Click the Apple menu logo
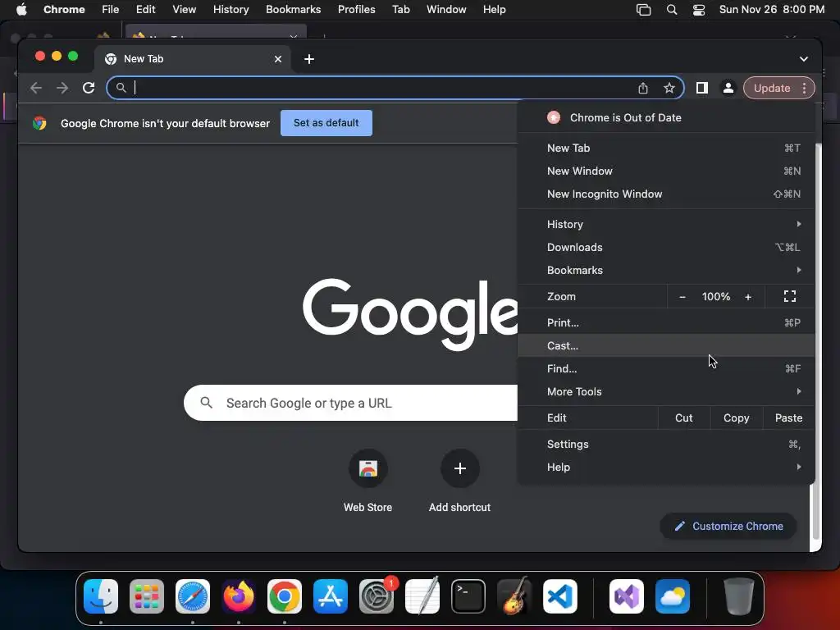The height and width of the screenshot is (630, 840). (x=21, y=10)
